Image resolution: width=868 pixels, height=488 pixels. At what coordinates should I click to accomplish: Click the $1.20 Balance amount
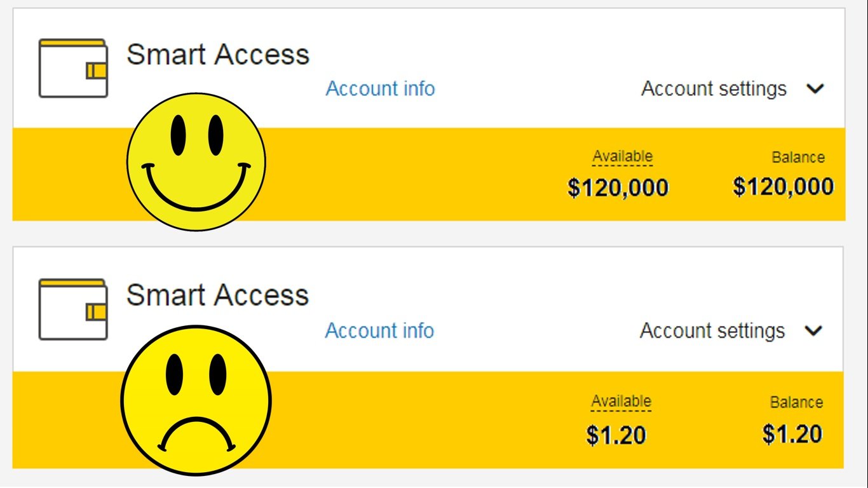click(792, 435)
